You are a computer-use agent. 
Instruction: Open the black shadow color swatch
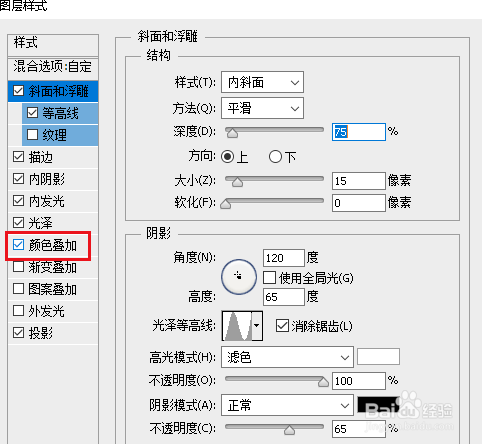378,405
